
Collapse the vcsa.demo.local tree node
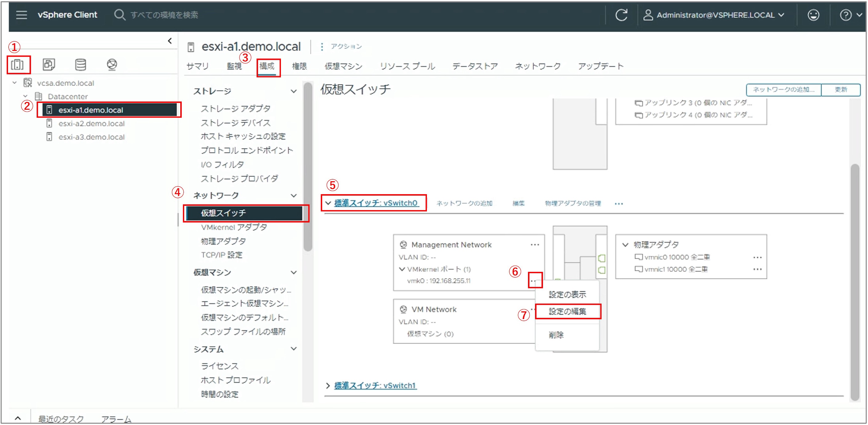14,83
